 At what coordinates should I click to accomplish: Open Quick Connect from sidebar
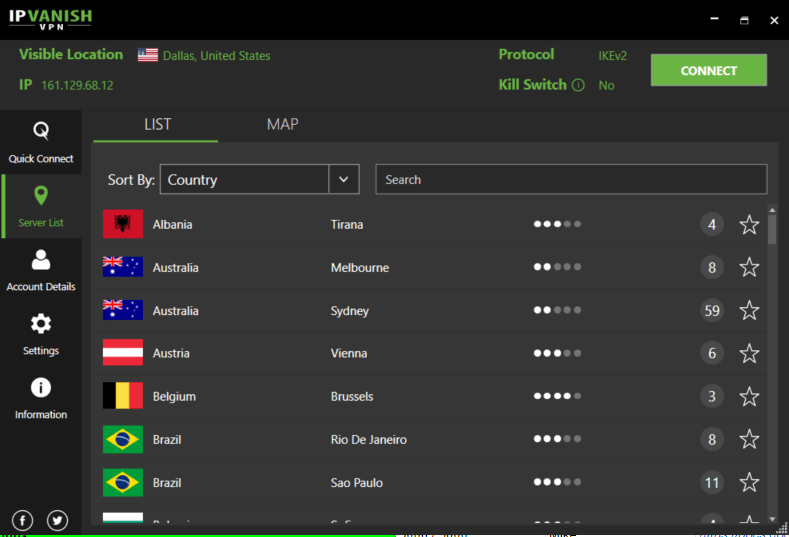point(41,142)
